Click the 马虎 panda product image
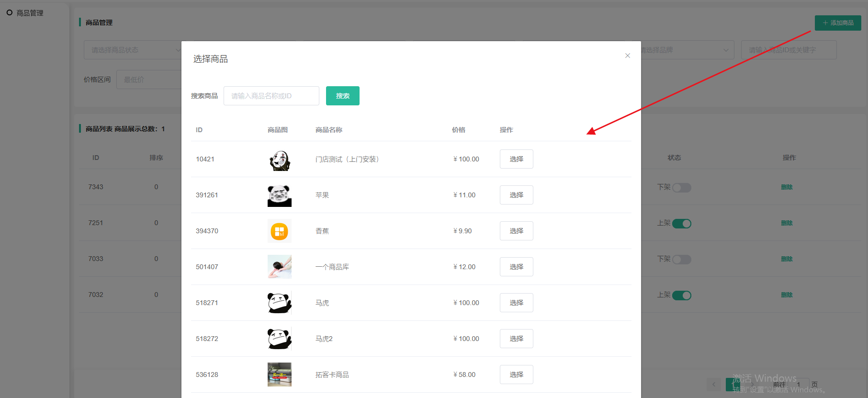 [x=279, y=303]
